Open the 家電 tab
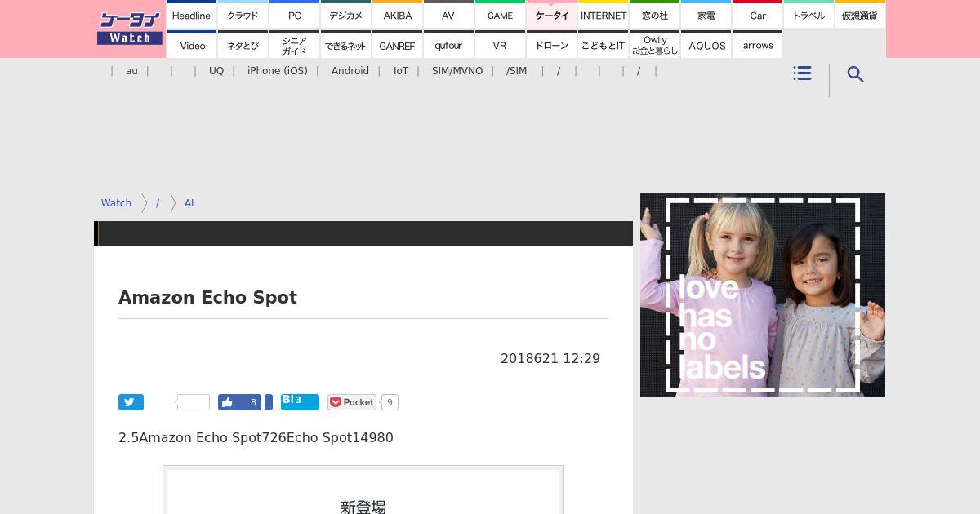980x514 pixels. pos(706,15)
